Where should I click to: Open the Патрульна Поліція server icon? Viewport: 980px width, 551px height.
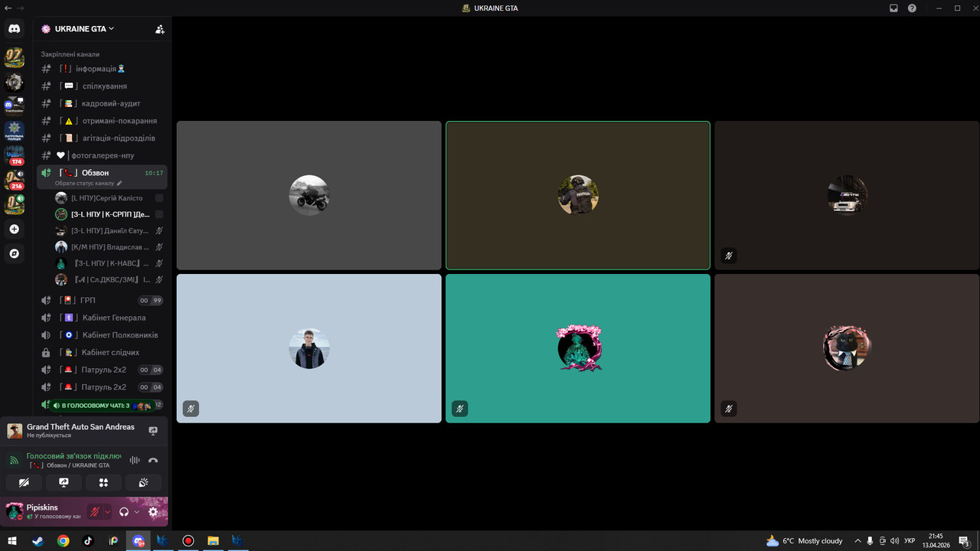coord(14,131)
